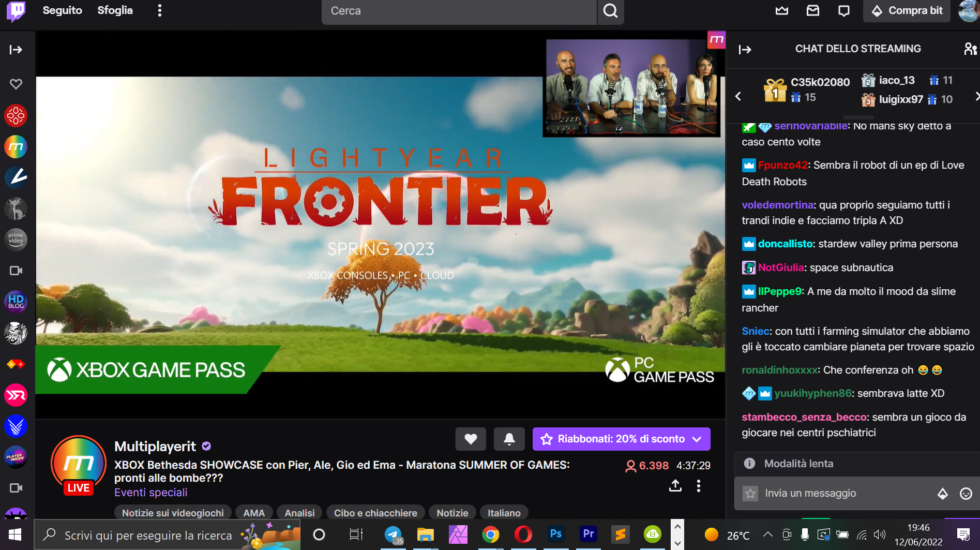Image resolution: width=980 pixels, height=550 pixels.
Task: Click the magnifier search button
Action: tap(611, 11)
